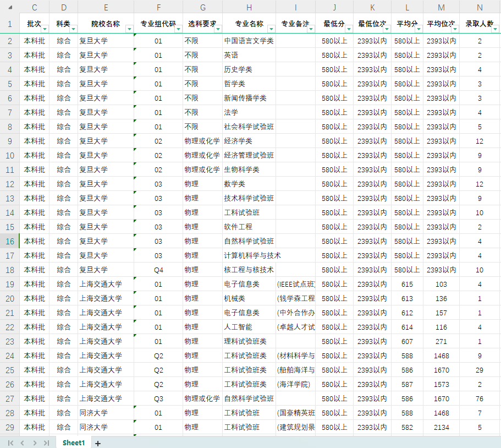Click 英语 major cell

pyautogui.click(x=249, y=55)
